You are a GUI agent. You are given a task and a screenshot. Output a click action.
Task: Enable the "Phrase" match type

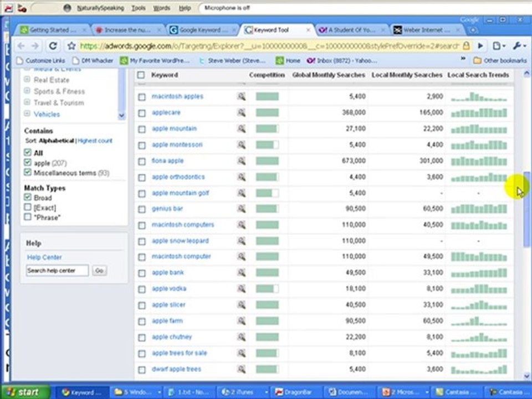click(28, 217)
